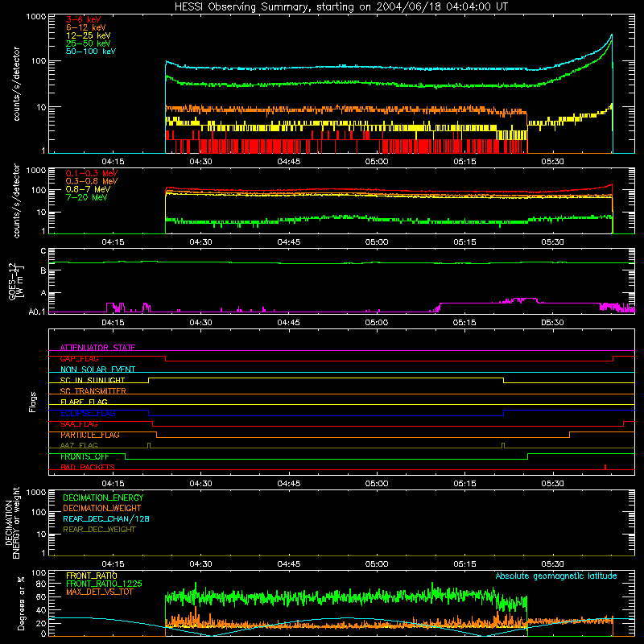Click the DECIMATION_ENERGY legend entry
This screenshot has height=644, width=644.
103,497
